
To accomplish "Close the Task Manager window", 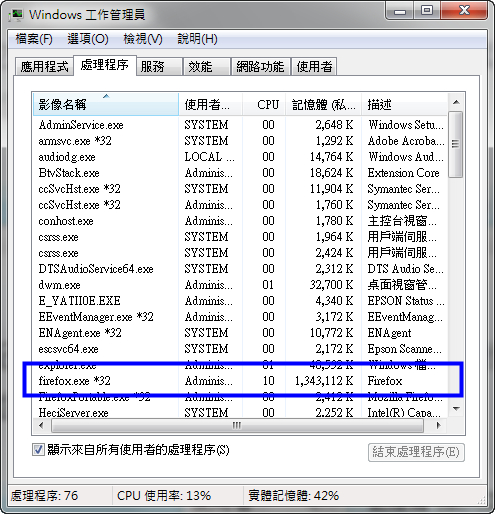I will click(464, 11).
